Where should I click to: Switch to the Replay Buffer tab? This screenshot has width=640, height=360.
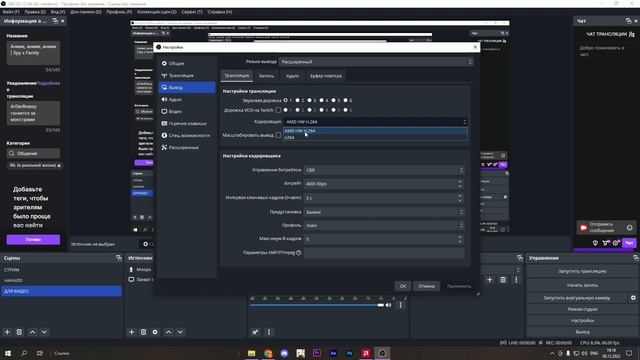pyautogui.click(x=326, y=76)
